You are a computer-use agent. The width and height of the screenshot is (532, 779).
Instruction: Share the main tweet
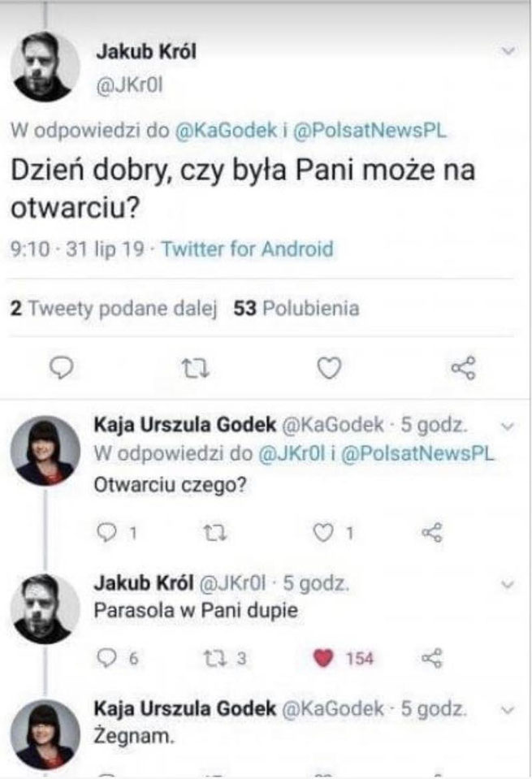463,370
